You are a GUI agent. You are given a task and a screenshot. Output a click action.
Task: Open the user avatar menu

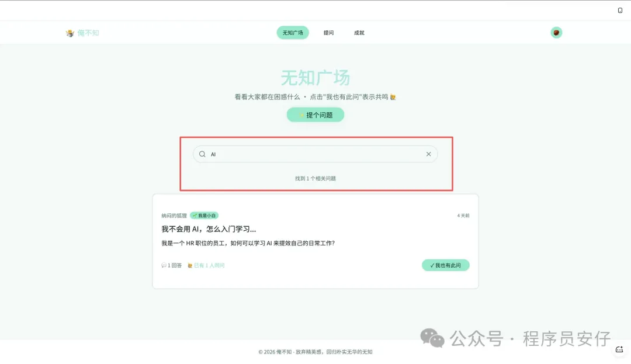pyautogui.click(x=556, y=33)
